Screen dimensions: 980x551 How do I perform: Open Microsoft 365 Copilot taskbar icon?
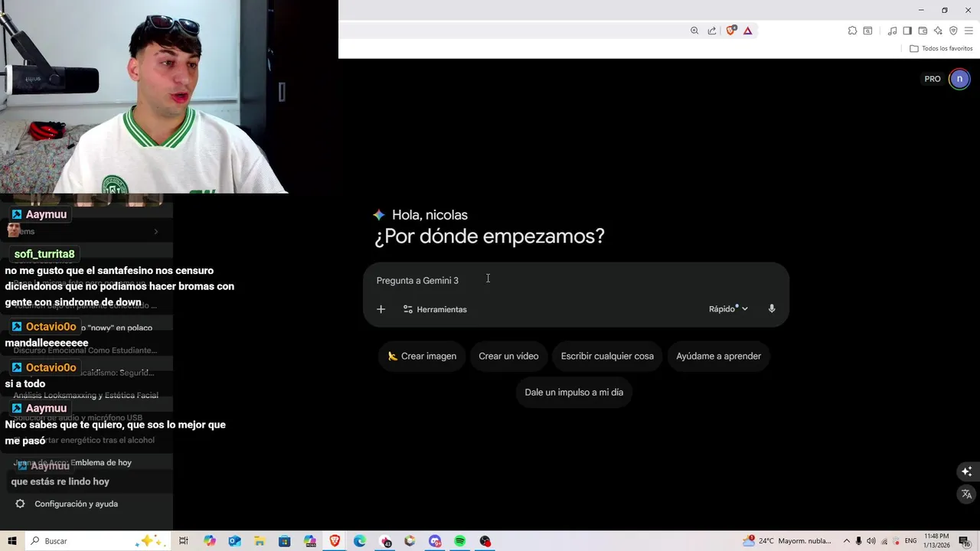click(x=310, y=541)
